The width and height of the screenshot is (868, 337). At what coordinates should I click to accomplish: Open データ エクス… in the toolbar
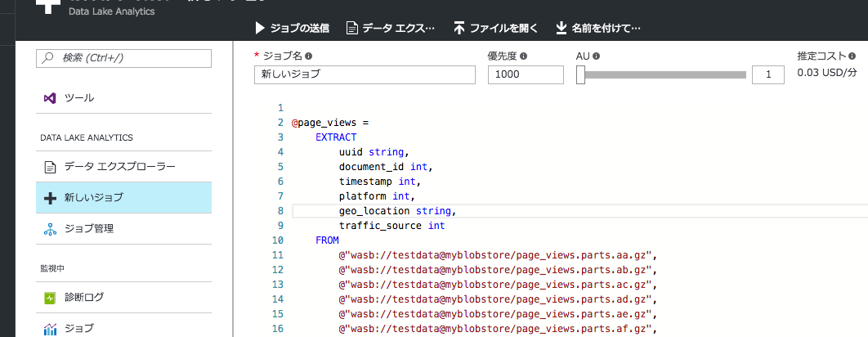click(x=390, y=28)
